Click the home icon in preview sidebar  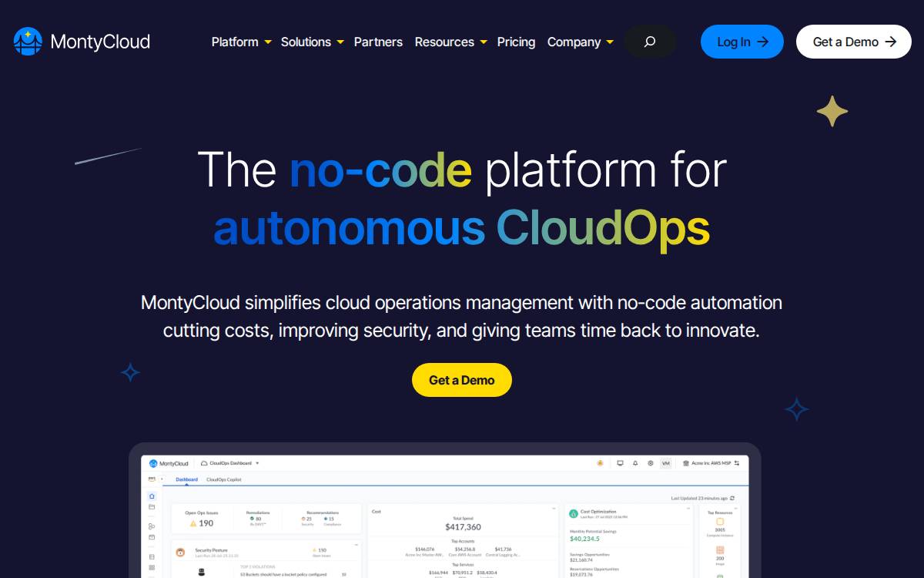pyautogui.click(x=152, y=496)
